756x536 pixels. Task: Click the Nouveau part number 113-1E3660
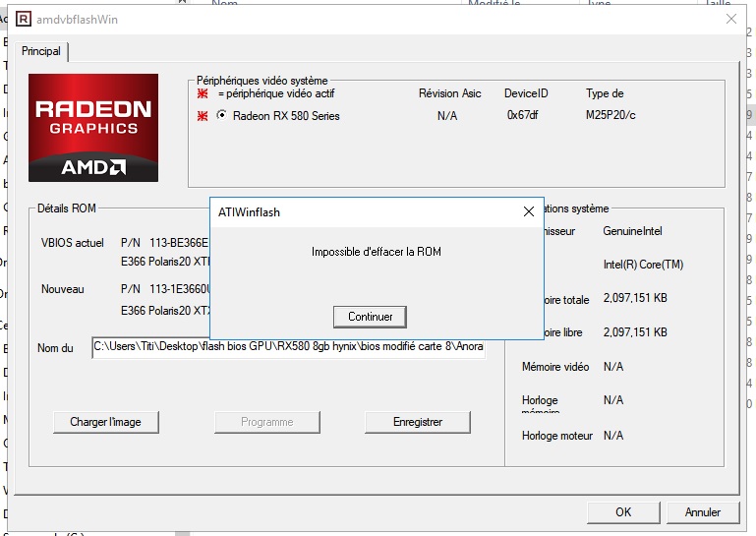(179, 289)
